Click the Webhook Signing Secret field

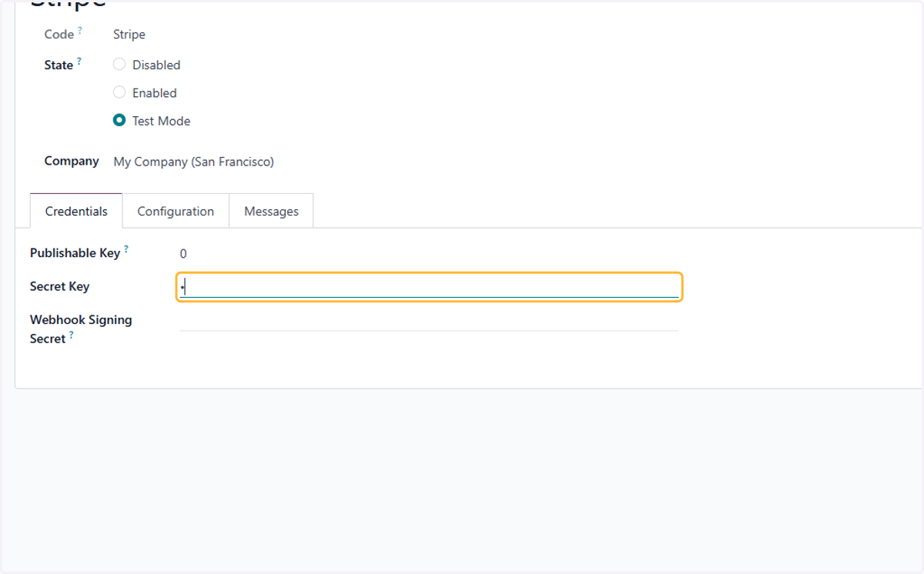(x=429, y=321)
